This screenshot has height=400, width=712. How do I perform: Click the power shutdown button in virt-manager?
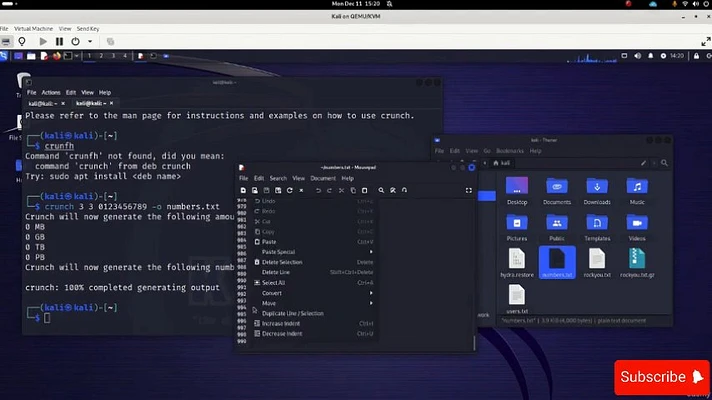click(x=75, y=41)
